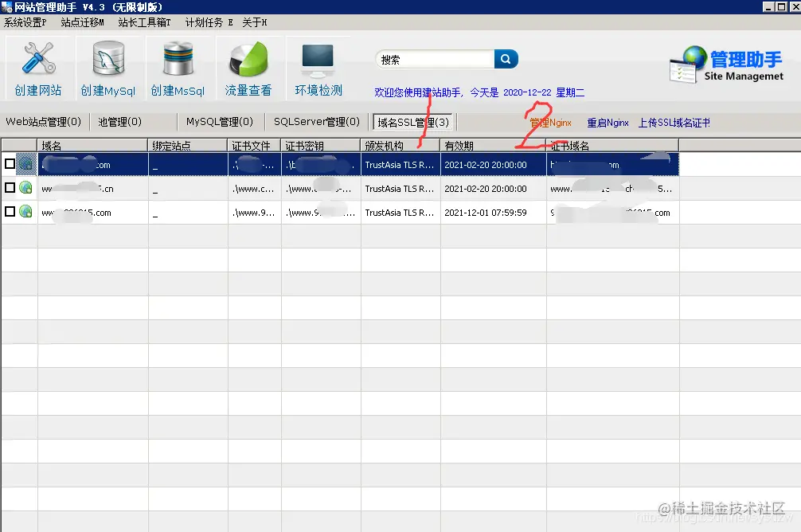Viewport: 801px width, 532px height.
Task: Focus the 搜索 search input field
Action: point(436,59)
